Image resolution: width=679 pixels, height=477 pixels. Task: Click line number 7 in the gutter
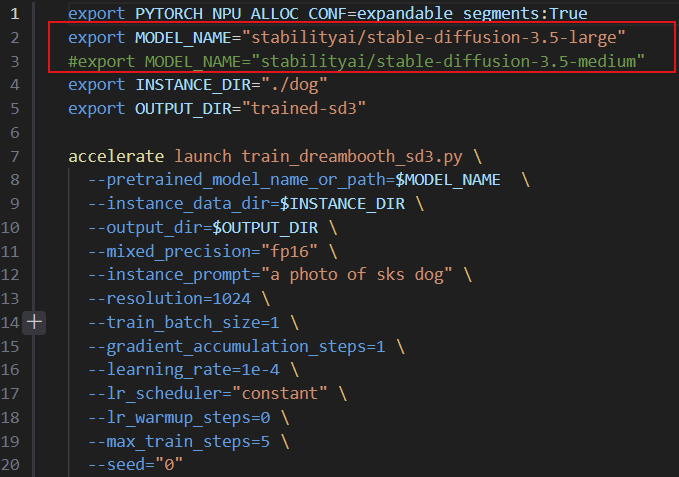pos(15,156)
